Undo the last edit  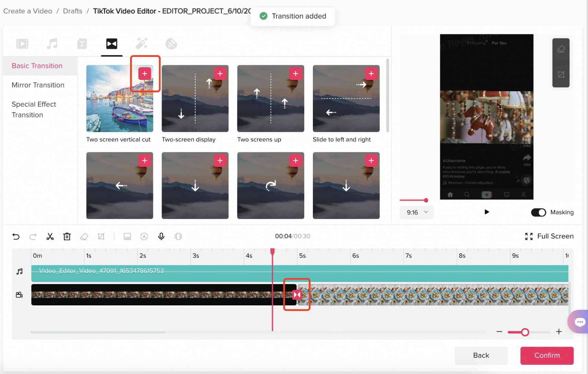pyautogui.click(x=16, y=236)
